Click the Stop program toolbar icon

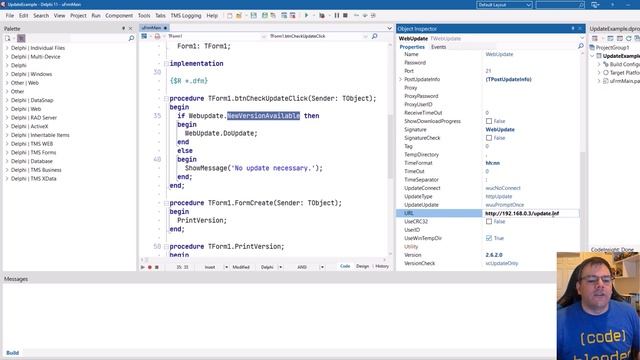pyautogui.click(x=345, y=16)
